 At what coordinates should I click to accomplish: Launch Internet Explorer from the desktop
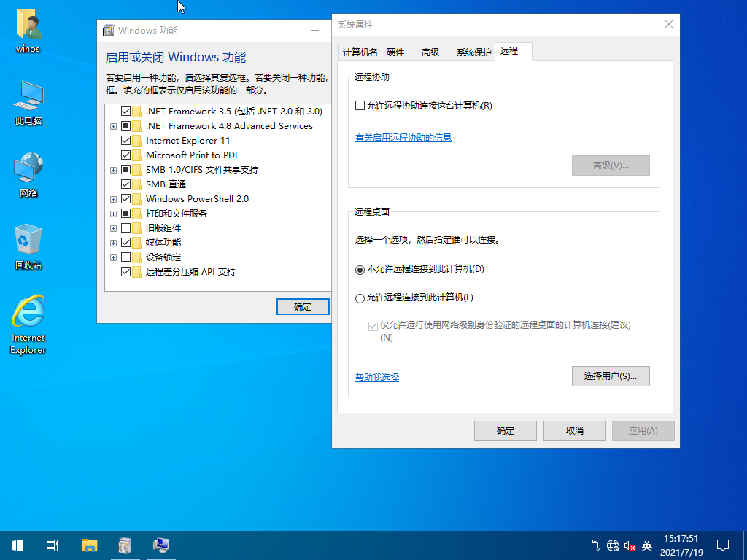click(28, 324)
